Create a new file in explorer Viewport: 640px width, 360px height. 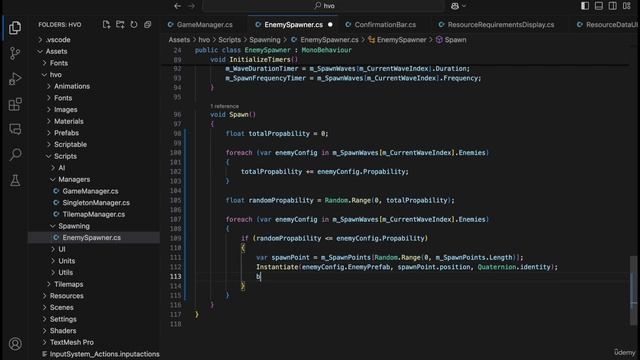106,24
